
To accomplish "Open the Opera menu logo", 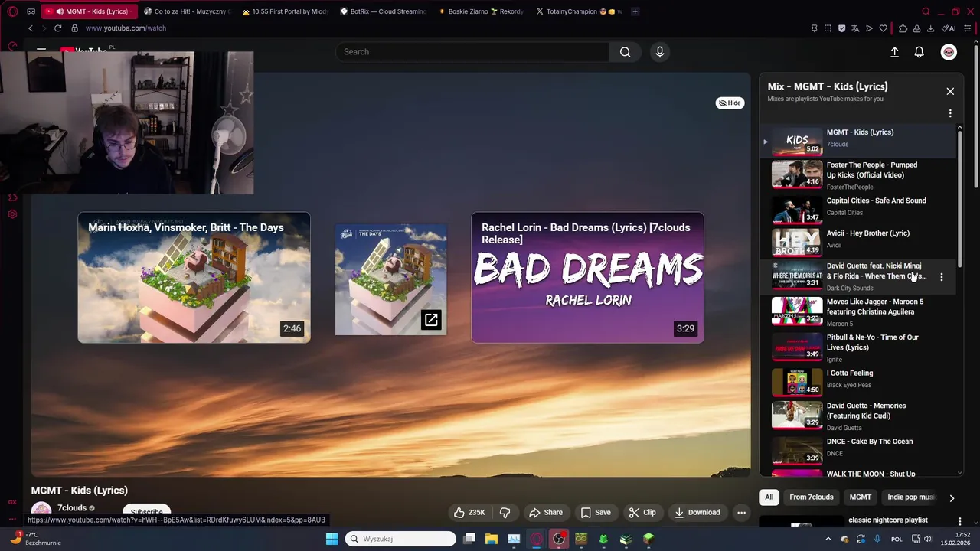I will tap(12, 11).
